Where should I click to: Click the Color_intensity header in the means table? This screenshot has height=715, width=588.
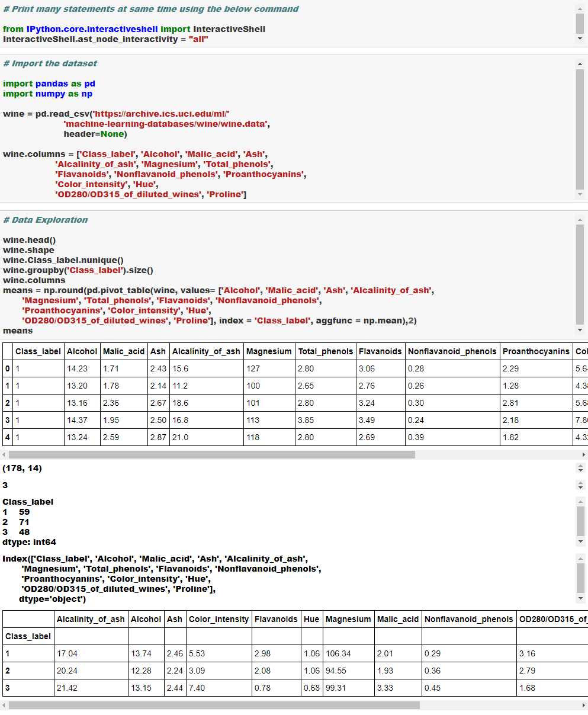click(x=219, y=619)
